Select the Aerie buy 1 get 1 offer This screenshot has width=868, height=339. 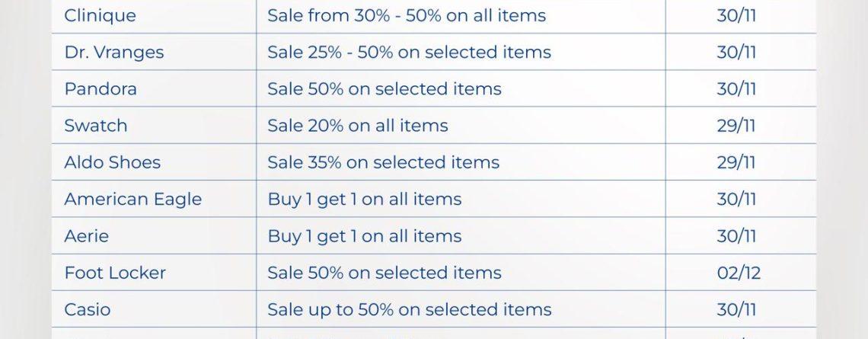pos(364,236)
